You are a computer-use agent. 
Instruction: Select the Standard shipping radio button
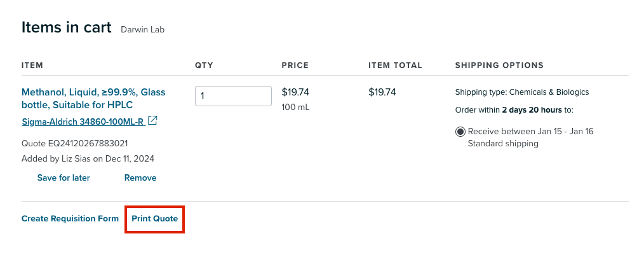[x=460, y=132]
